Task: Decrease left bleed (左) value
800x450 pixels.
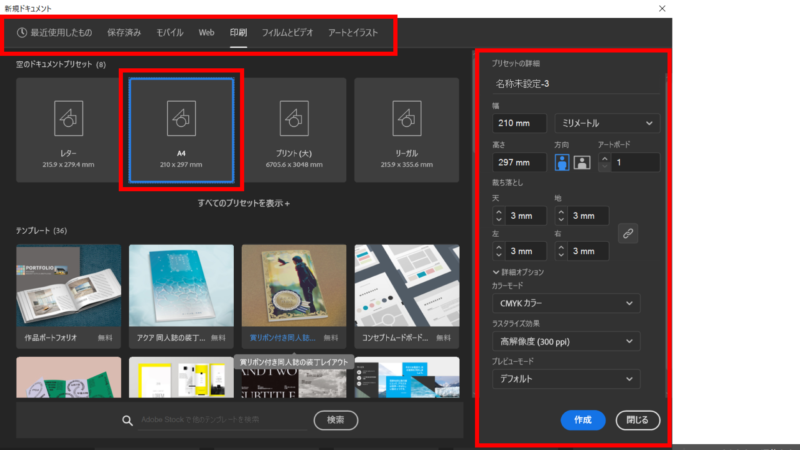Action: coord(499,255)
